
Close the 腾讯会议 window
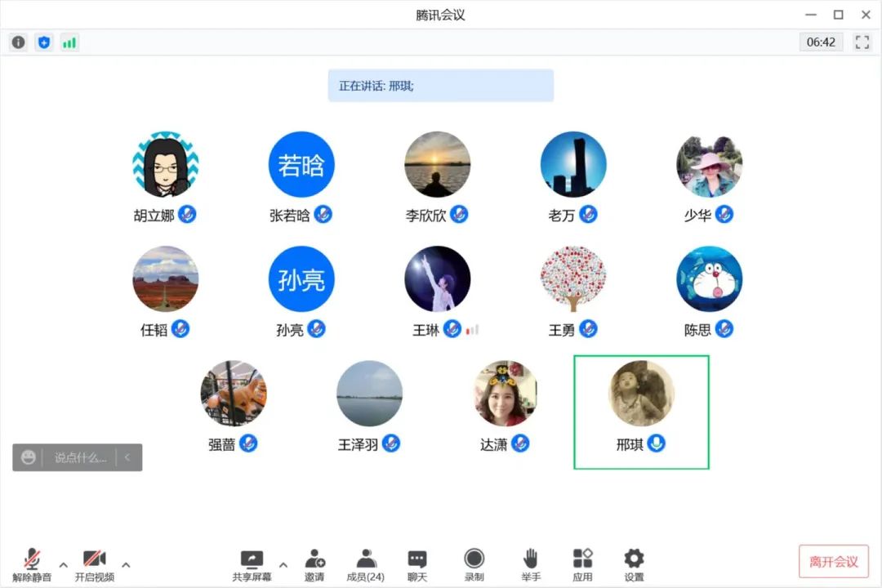[866, 15]
